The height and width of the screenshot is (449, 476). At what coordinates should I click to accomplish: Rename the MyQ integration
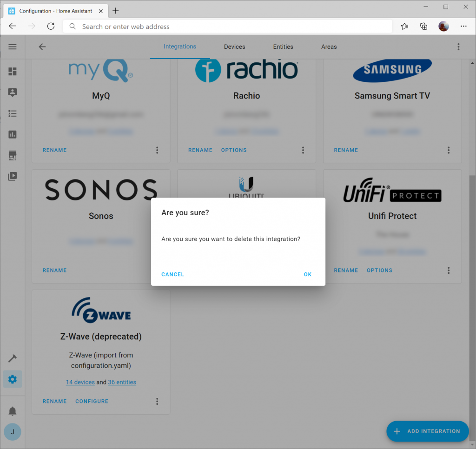[x=55, y=150]
